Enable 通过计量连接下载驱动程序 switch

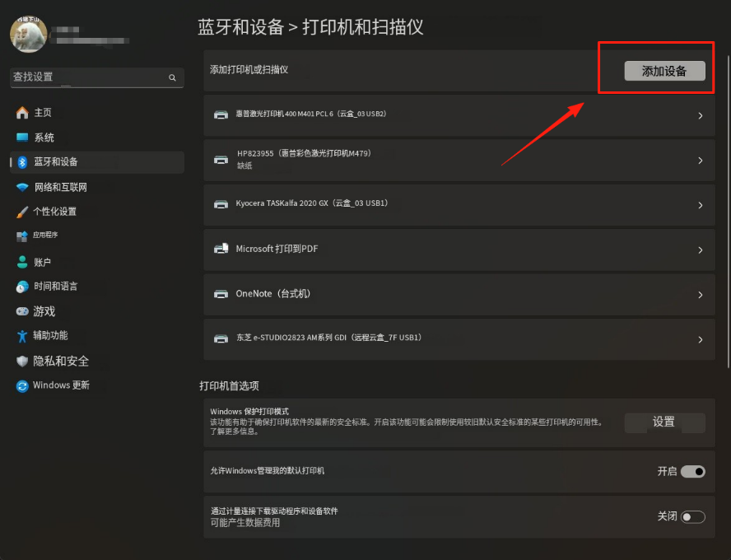point(693,516)
